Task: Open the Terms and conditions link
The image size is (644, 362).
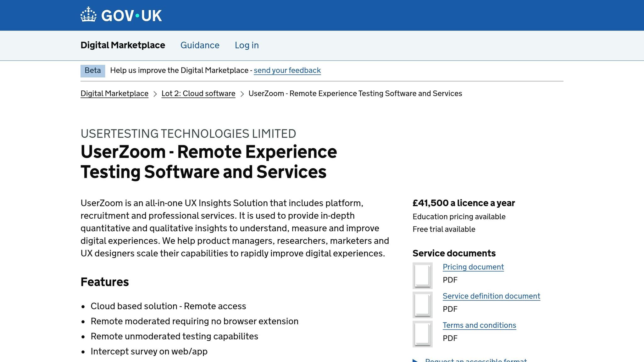Action: (479, 326)
